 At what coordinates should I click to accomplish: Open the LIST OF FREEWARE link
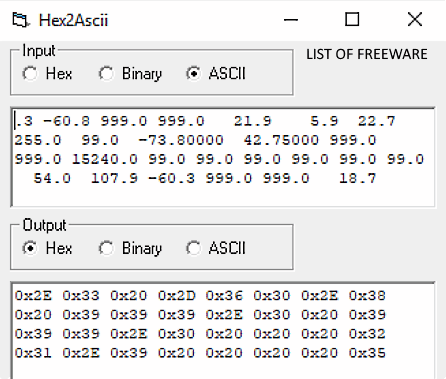pos(367,54)
